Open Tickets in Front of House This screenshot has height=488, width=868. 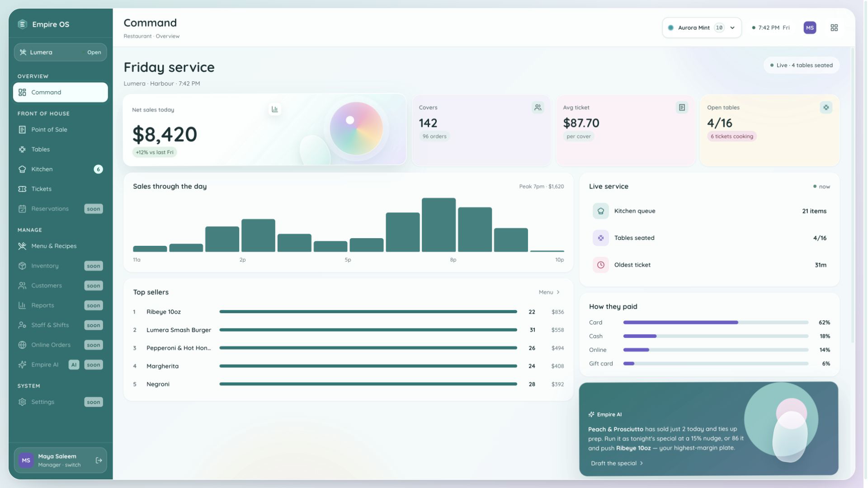[x=60, y=189]
